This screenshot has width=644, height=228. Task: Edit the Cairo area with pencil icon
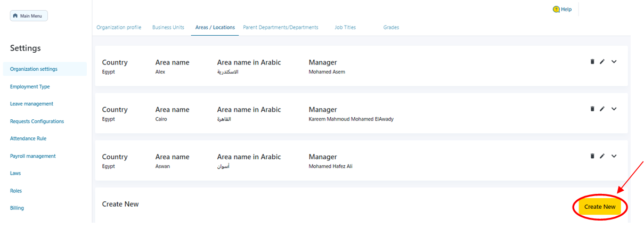pyautogui.click(x=602, y=109)
